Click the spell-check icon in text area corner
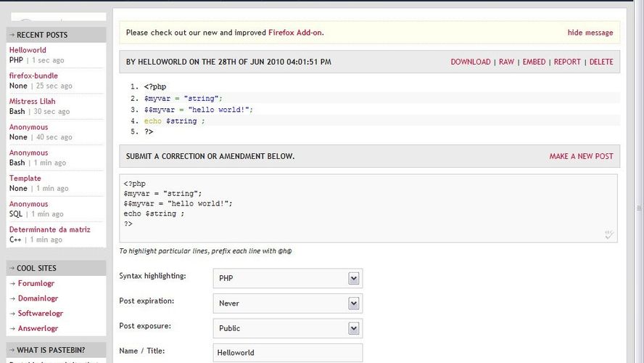Image resolution: width=644 pixels, height=363 pixels. point(609,234)
